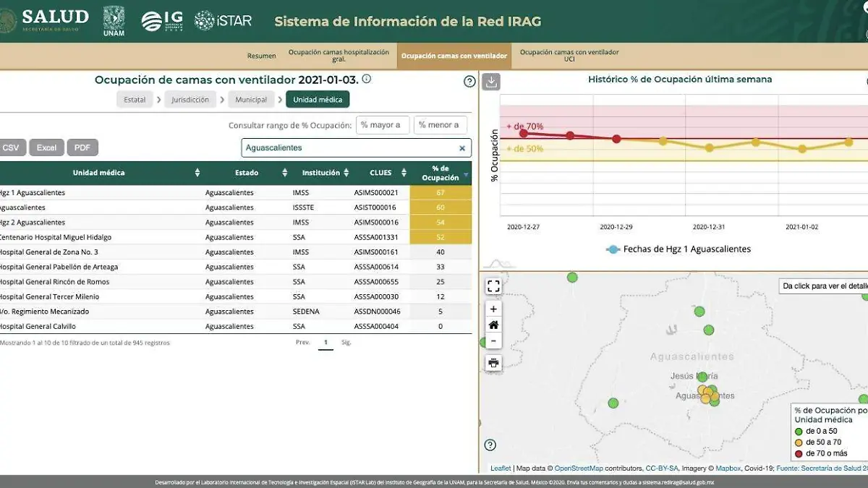This screenshot has width=868, height=488.
Task: Open Ocupación camas con ventilador UCI tab
Action: 569,56
